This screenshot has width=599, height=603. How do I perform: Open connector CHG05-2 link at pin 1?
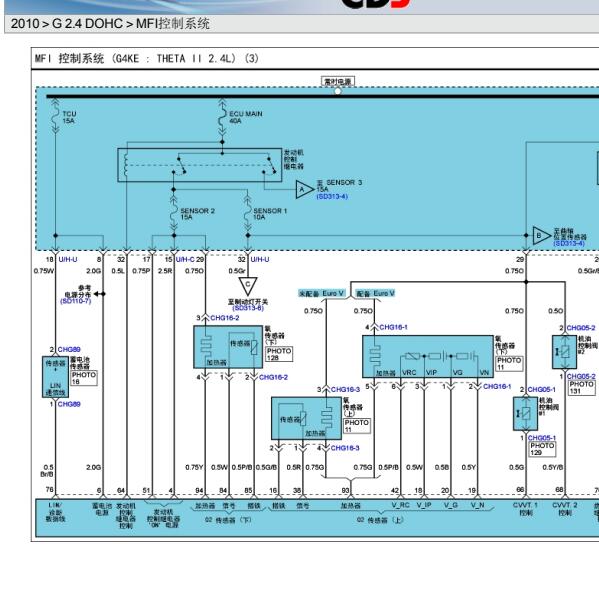[x=581, y=376]
